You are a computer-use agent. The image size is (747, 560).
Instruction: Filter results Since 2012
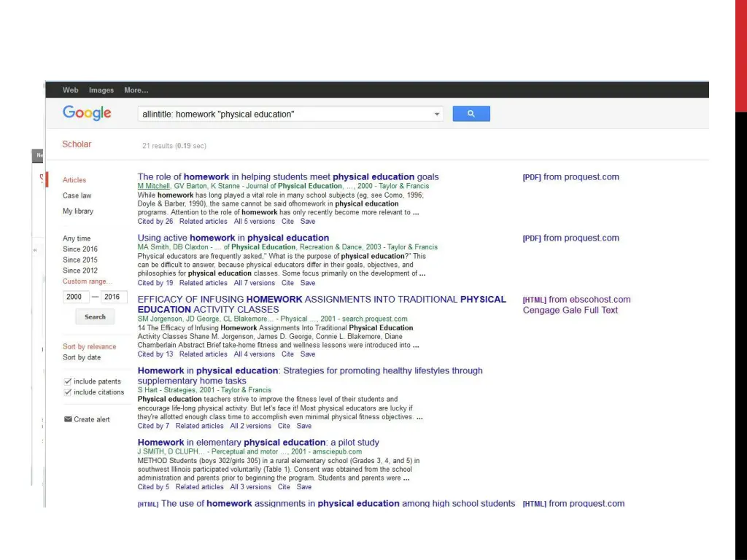coord(80,271)
